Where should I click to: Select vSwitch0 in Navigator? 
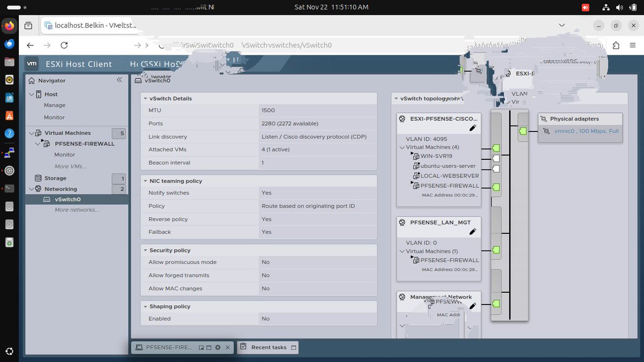(x=68, y=200)
